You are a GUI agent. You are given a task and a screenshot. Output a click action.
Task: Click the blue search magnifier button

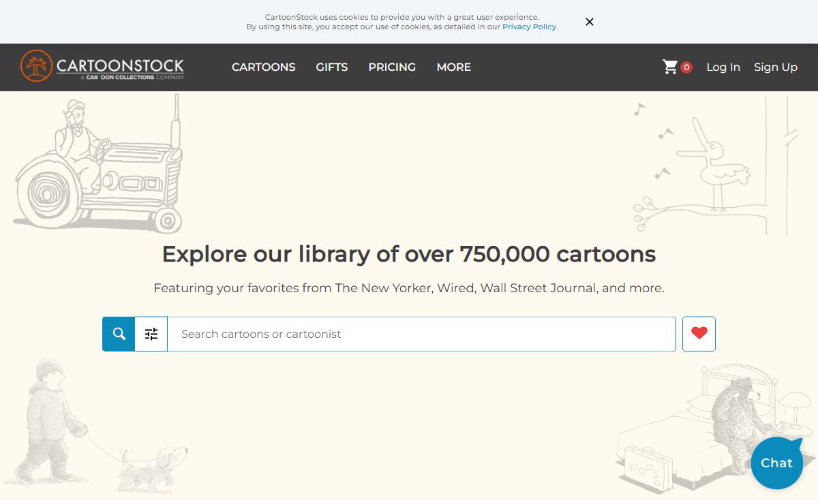pos(119,334)
